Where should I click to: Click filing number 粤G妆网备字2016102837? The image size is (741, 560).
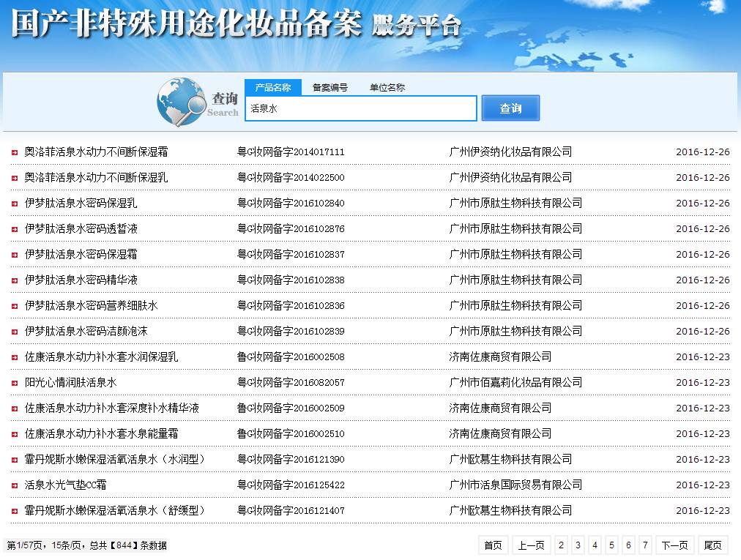click(x=291, y=254)
